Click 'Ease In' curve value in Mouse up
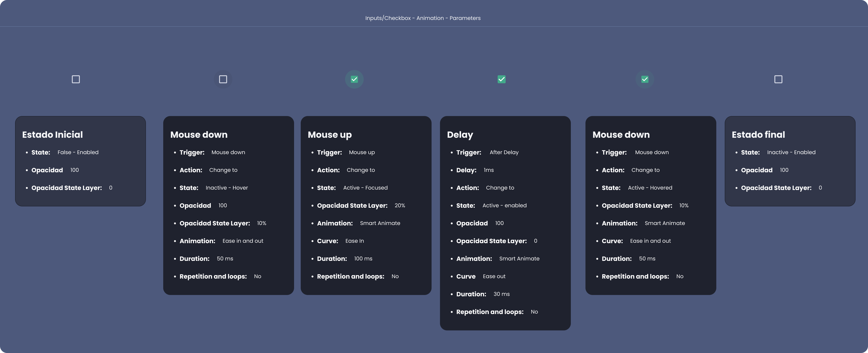 point(354,241)
